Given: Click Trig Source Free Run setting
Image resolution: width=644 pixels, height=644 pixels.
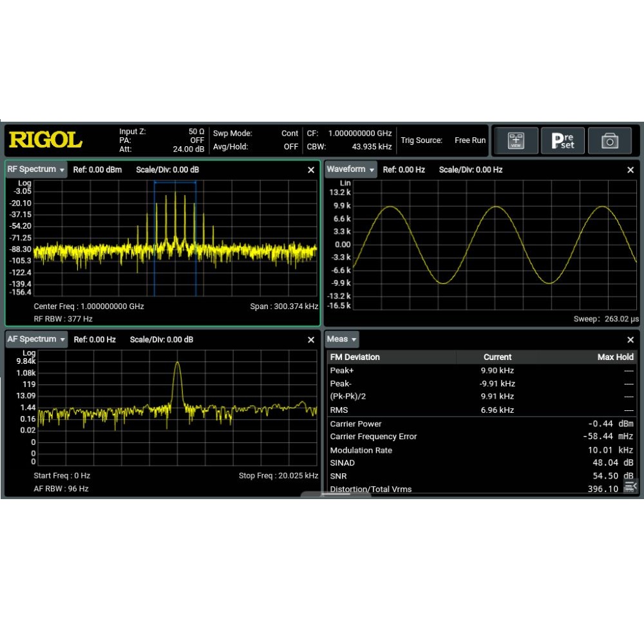Looking at the screenshot, I should pos(443,140).
